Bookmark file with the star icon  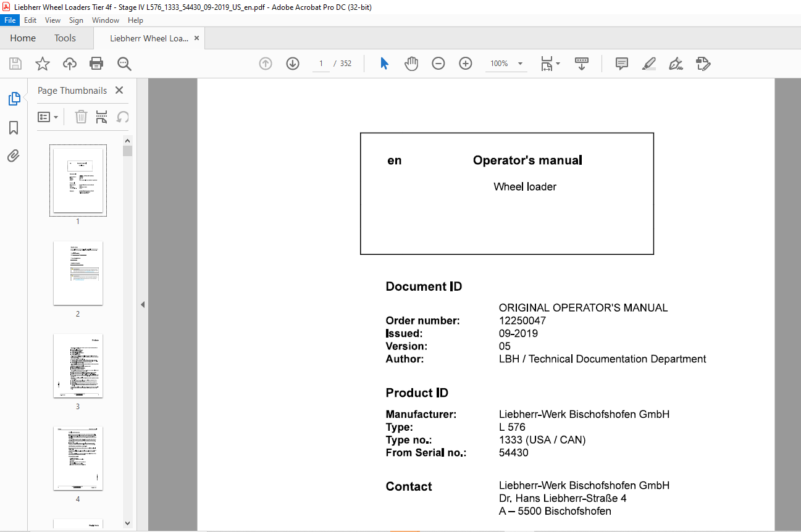(x=42, y=64)
